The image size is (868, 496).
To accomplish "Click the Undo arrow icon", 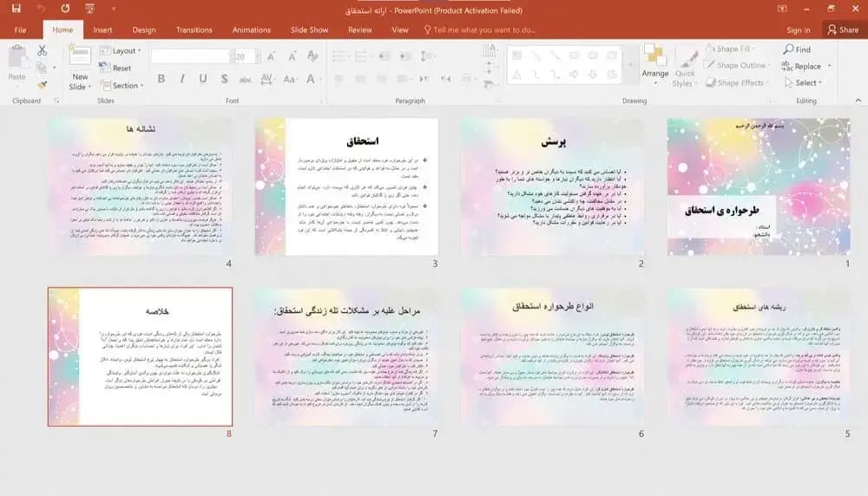I will click(41, 9).
